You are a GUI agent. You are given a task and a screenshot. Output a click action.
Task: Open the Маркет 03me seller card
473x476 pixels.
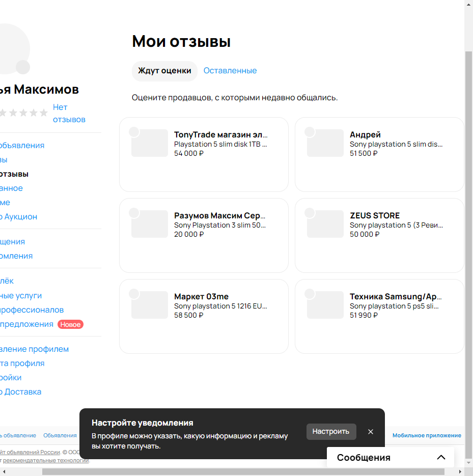(204, 316)
